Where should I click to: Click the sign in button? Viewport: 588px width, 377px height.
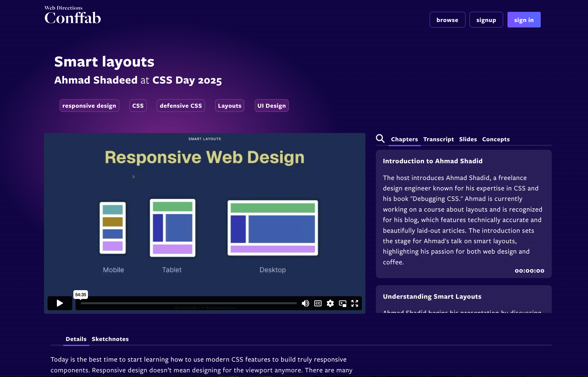pyautogui.click(x=524, y=20)
